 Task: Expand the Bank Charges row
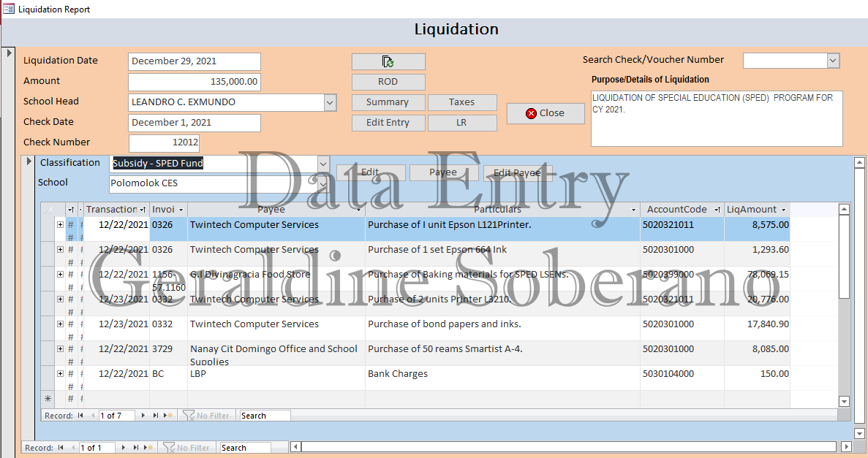coord(61,374)
